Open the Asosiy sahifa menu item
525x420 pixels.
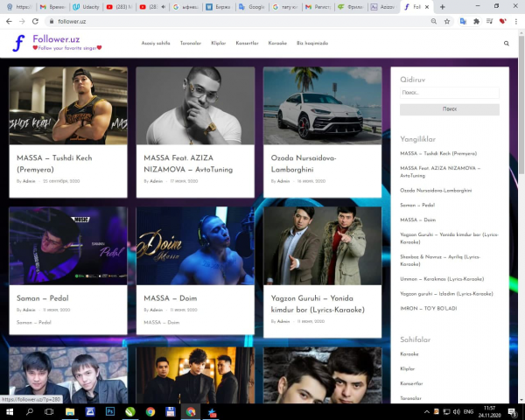(x=156, y=43)
